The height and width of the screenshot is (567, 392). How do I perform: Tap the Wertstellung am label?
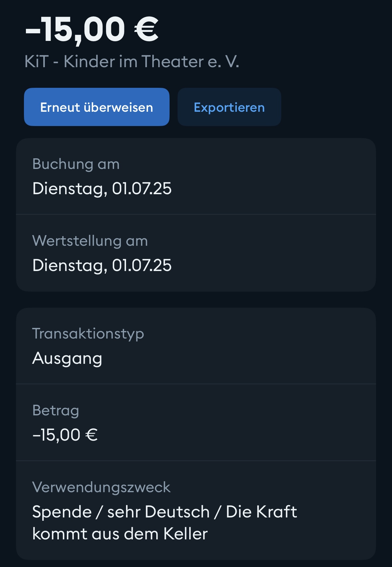coord(90,241)
